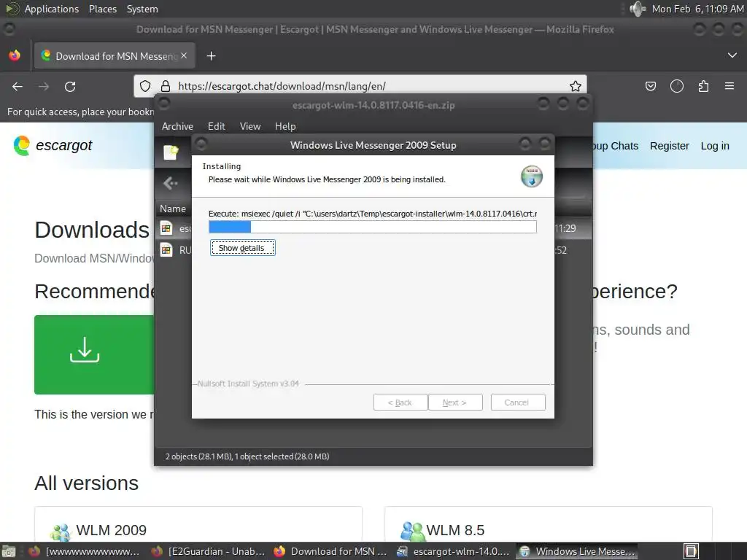Open the Applications menu
This screenshot has height=560, width=747.
click(52, 9)
